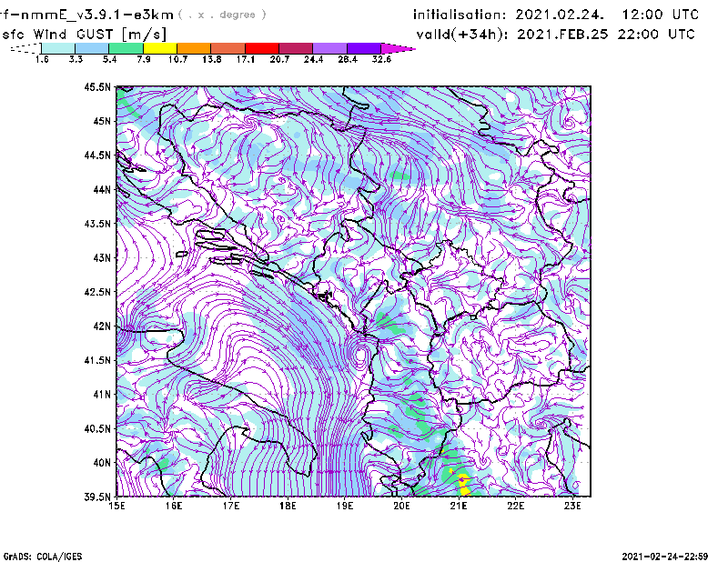This screenshot has width=728, height=562.
Task: Click the yellow 7.9–10.7 legend swatch
Action: (160, 48)
